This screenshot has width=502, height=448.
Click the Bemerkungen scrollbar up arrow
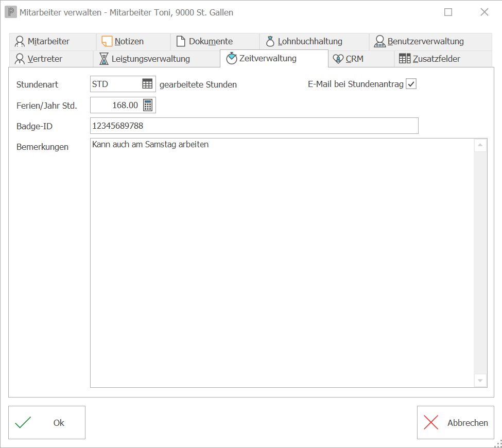coord(480,145)
